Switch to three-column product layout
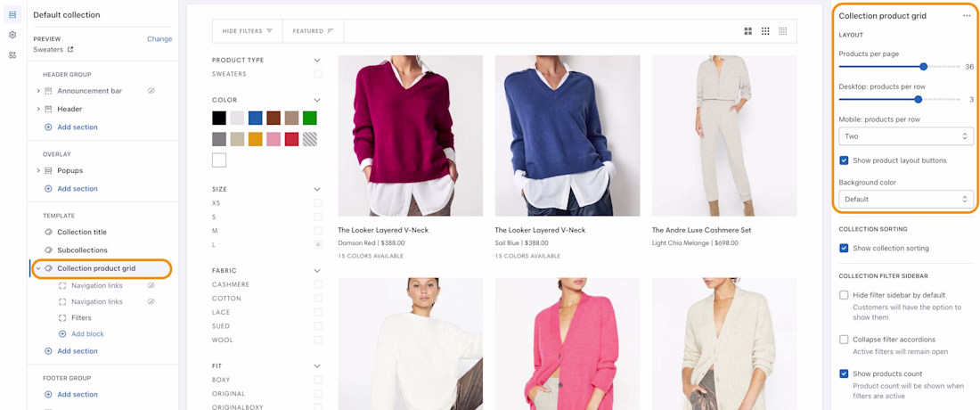This screenshot has height=410, width=980. pyautogui.click(x=765, y=31)
